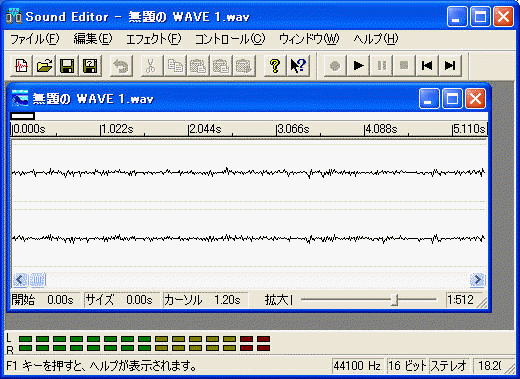Click the 1.022s mark on the time ruler
Image resolution: width=520 pixels, height=379 pixels.
click(x=117, y=129)
